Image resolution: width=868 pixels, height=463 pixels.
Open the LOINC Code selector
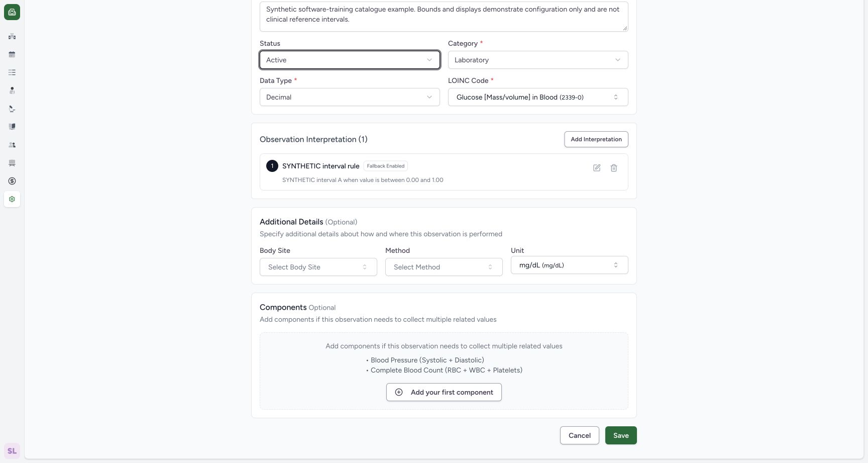[x=538, y=97]
